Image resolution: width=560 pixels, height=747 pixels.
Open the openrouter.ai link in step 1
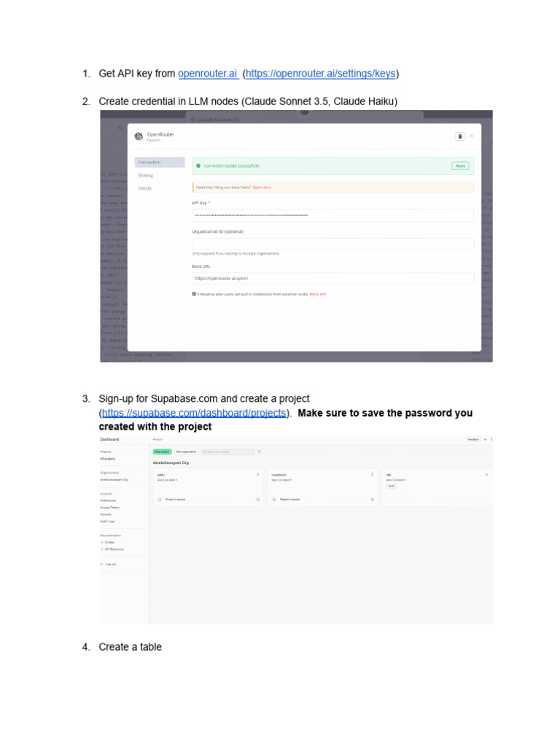click(208, 74)
